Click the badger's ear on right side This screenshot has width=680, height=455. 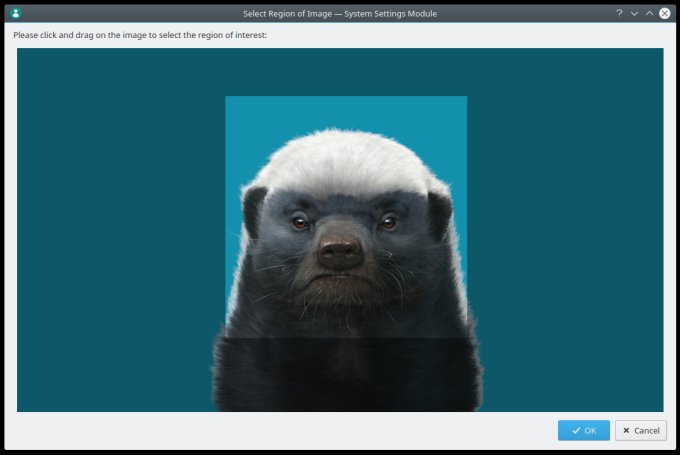pyautogui.click(x=440, y=212)
